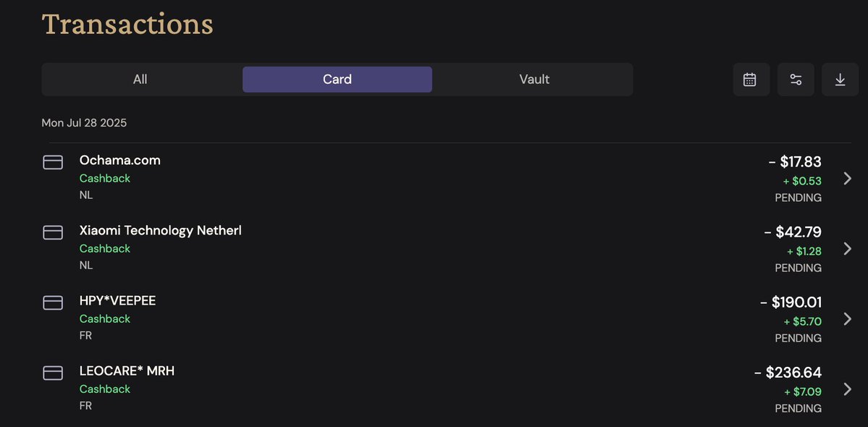Image resolution: width=868 pixels, height=427 pixels.
Task: Expand the LEOCARE* MRH transaction chevron
Action: point(847,389)
